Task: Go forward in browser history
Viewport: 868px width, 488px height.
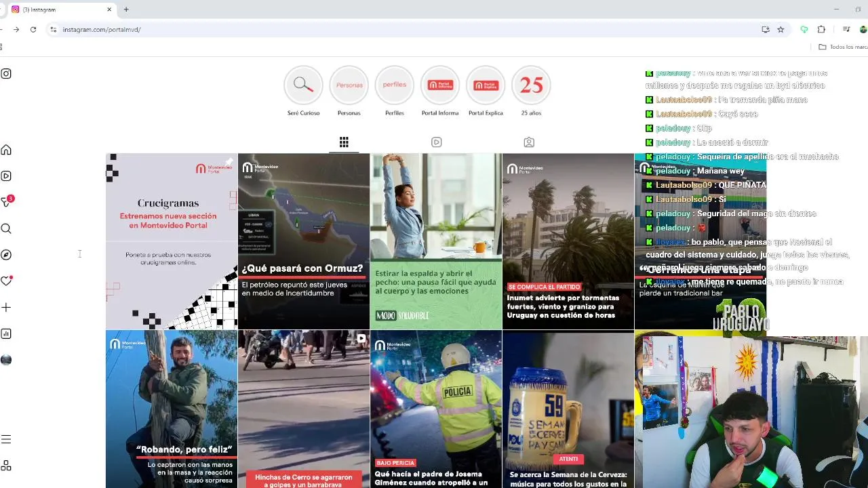Action: (16, 30)
